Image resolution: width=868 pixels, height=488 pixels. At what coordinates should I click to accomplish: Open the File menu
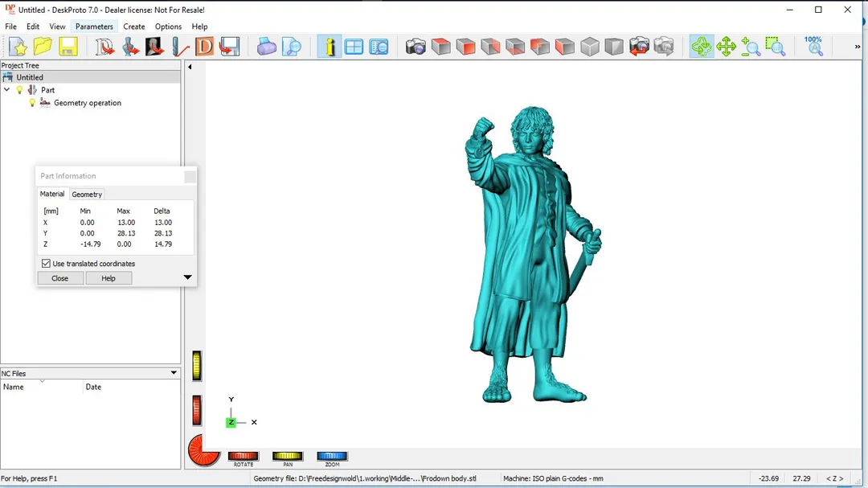[x=10, y=27]
